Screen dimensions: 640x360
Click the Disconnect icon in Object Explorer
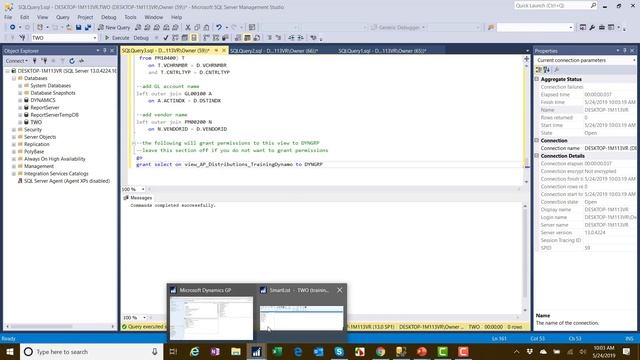(44, 61)
